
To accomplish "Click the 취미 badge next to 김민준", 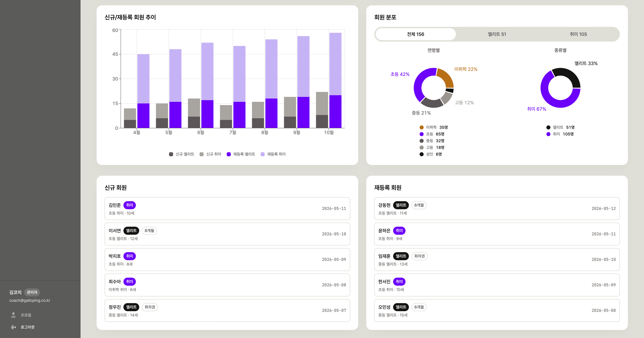I will pyautogui.click(x=129, y=205).
